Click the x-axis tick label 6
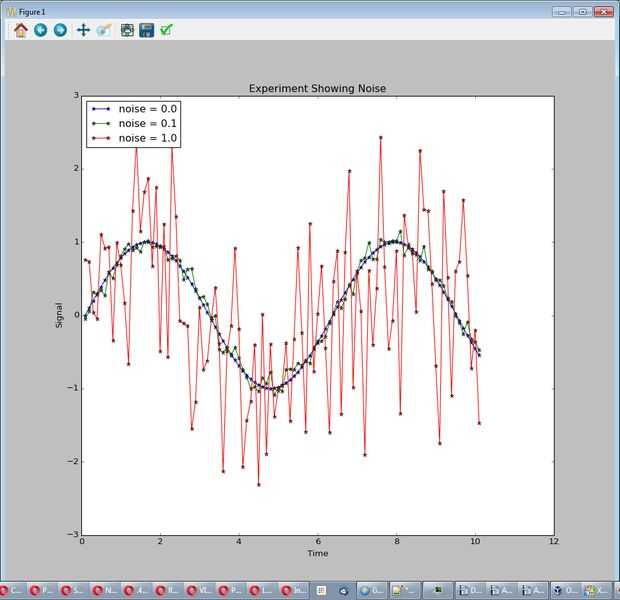This screenshot has height=600, width=620. pyautogui.click(x=318, y=541)
